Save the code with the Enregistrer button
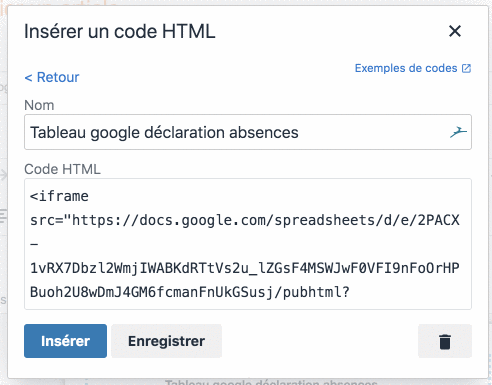The image size is (492, 385). pyautogui.click(x=166, y=341)
